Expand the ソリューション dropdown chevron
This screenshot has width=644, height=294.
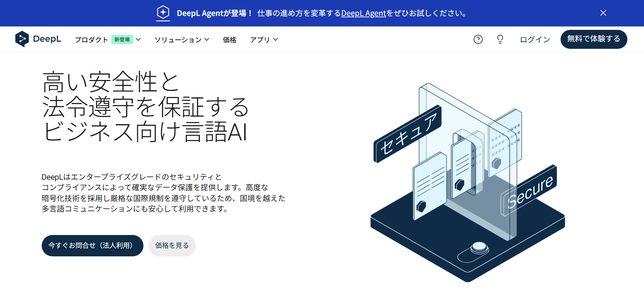click(207, 40)
